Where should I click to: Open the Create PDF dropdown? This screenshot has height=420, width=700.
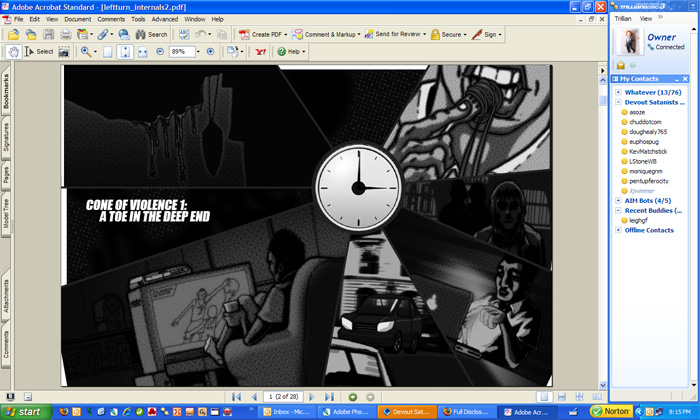(262, 34)
